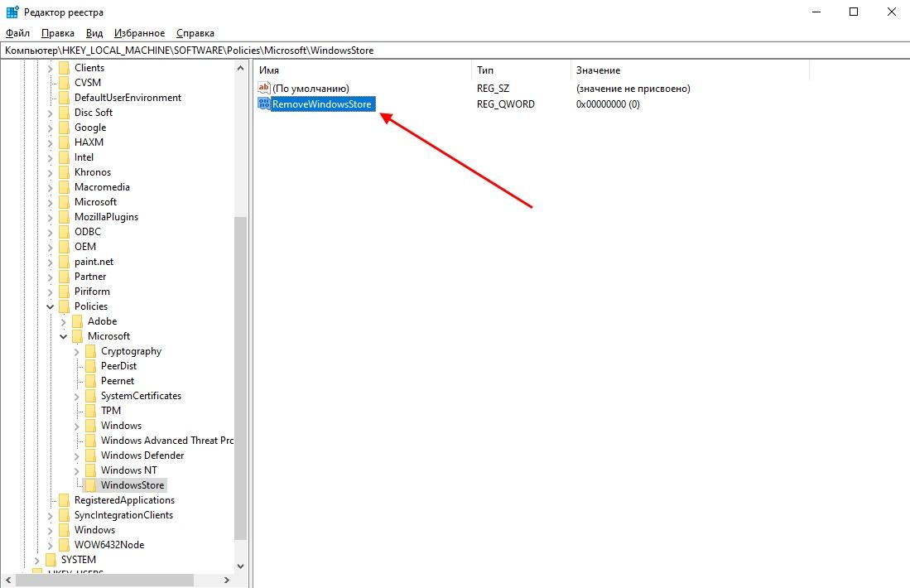Click the RemoveWindowsStore QWORD value icon
The width and height of the screenshot is (910, 588).
pos(264,104)
